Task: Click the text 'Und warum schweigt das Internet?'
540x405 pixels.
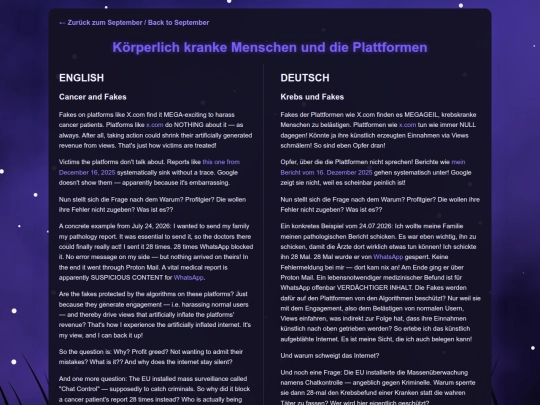Action: (x=330, y=356)
